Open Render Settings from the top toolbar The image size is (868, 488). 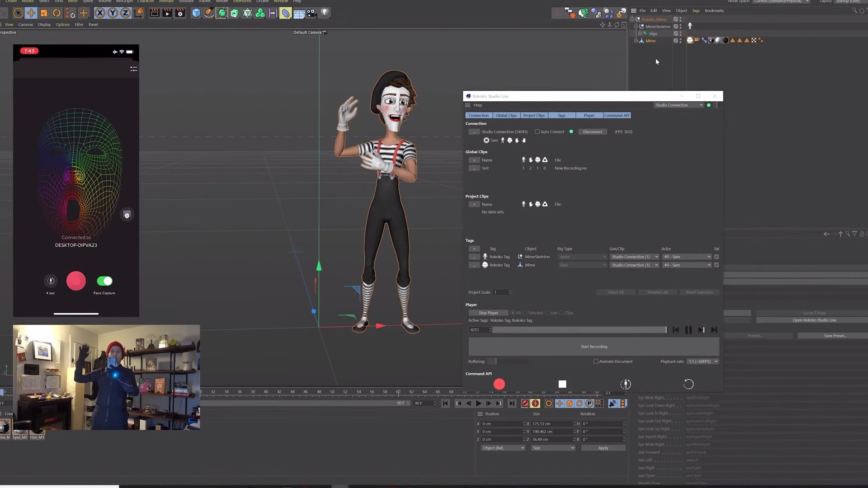tap(180, 13)
